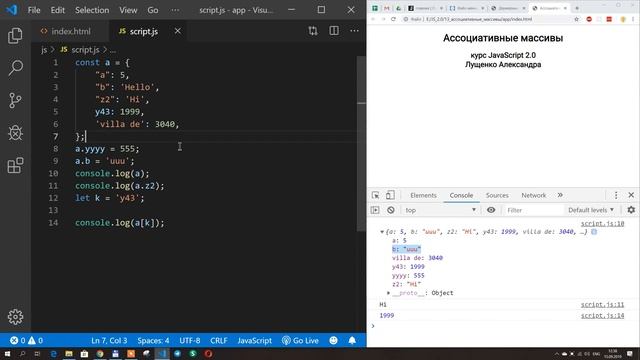Viewport: 640px width, 360px height.
Task: Expand the __proto__ Object entry
Action: click(x=388, y=293)
